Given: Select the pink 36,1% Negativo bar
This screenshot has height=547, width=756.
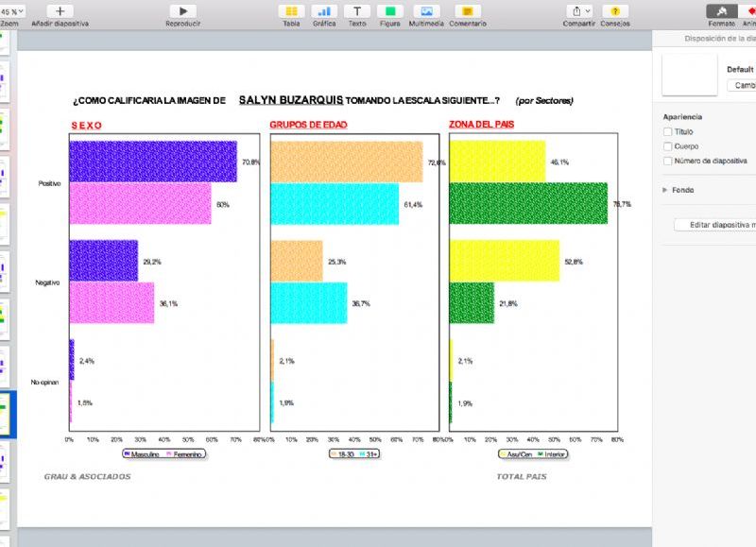Looking at the screenshot, I should click(x=112, y=302).
